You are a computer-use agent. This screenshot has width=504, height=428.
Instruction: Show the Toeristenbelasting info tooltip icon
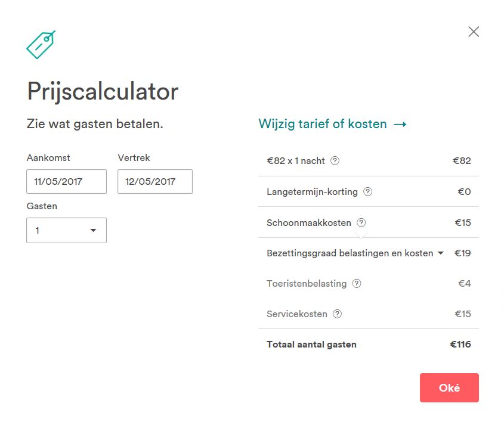[x=357, y=284]
